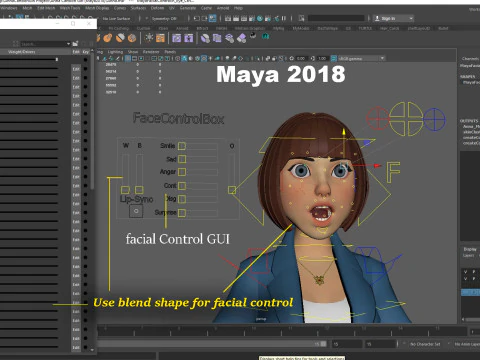Switch to the Display layer tab
The height and width of the screenshot is (360, 480).
click(x=470, y=249)
